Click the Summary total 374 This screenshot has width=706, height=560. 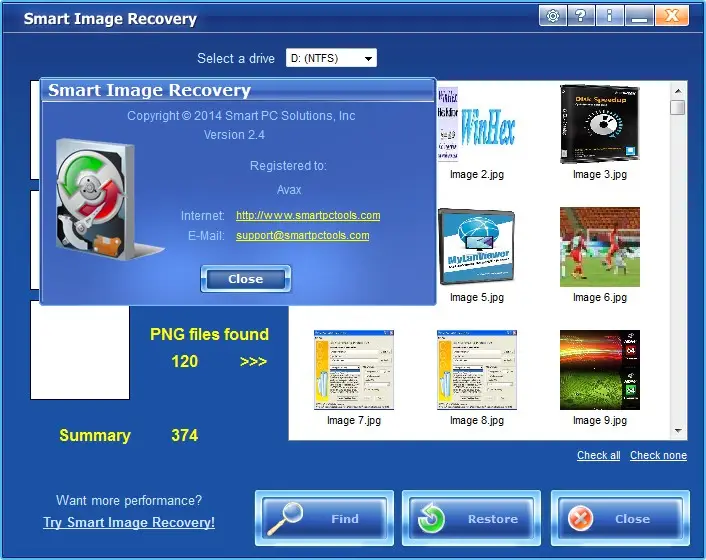pyautogui.click(x=185, y=435)
